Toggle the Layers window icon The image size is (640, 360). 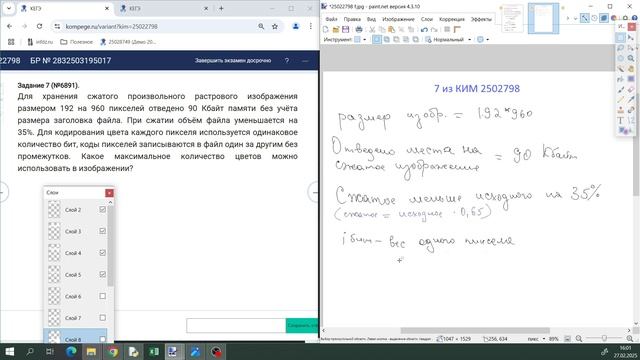pos(604,18)
